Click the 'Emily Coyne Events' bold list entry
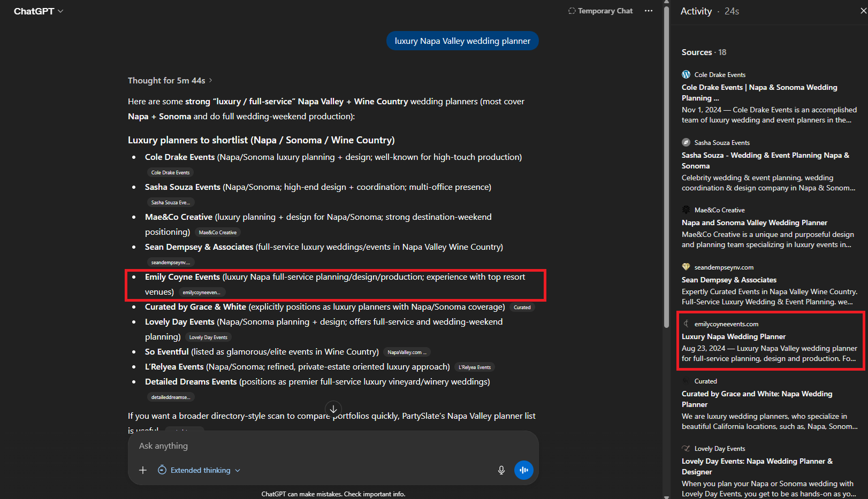868x499 pixels. tap(182, 277)
